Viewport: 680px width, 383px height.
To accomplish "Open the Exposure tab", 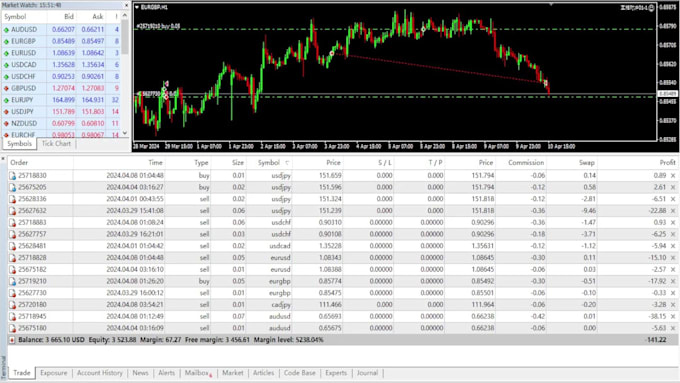I will coord(54,373).
